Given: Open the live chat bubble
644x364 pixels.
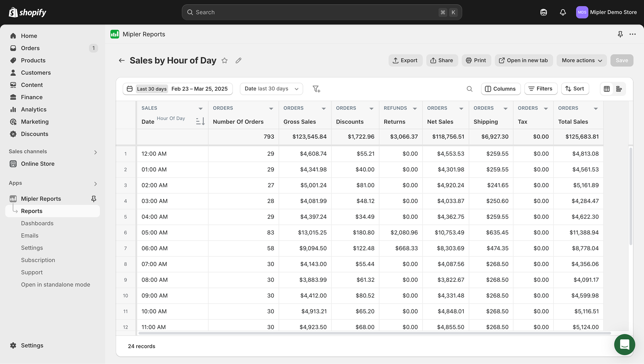Looking at the screenshot, I should click(624, 344).
